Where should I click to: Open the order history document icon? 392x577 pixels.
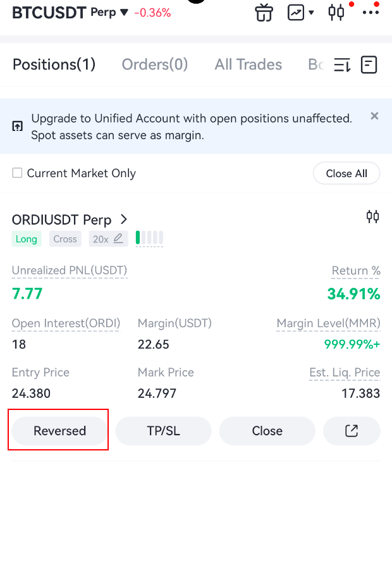369,65
